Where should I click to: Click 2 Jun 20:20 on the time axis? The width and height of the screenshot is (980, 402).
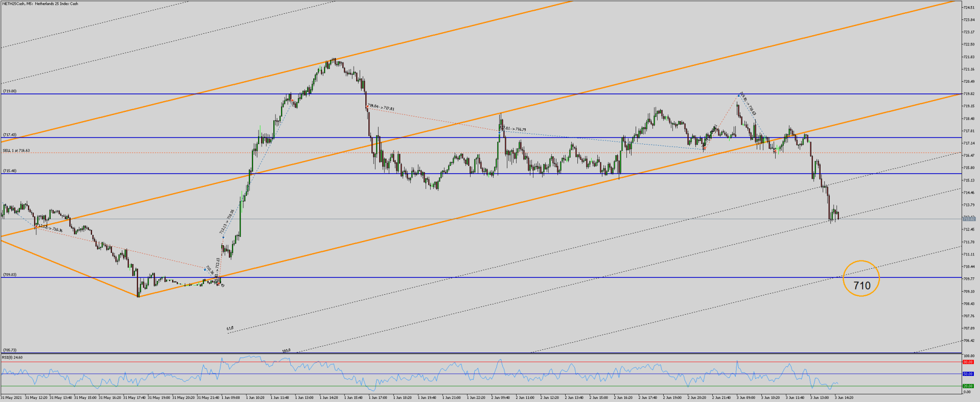696,397
